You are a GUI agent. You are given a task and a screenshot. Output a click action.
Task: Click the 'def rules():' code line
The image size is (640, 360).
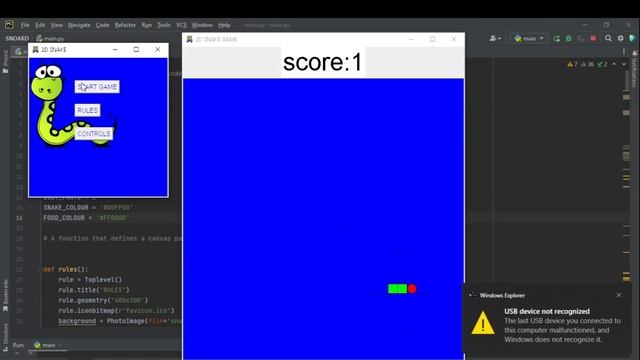(x=65, y=269)
